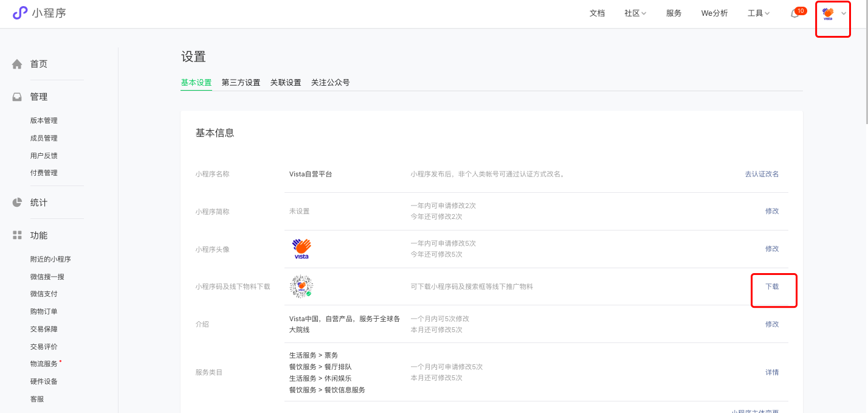
Task: Open 付费管理 in sidebar
Action: tap(44, 173)
